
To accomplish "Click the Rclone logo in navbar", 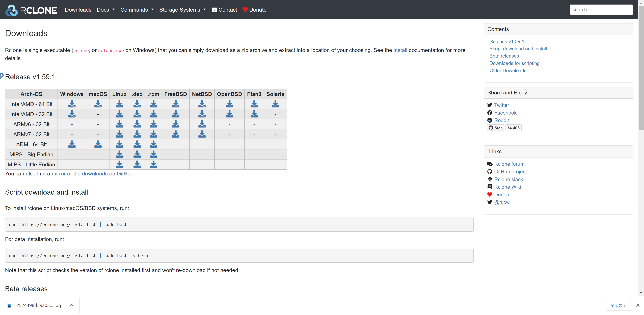I will [x=31, y=10].
